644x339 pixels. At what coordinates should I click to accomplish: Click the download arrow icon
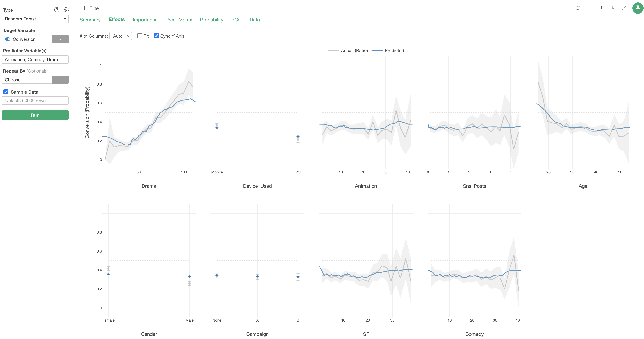[613, 8]
